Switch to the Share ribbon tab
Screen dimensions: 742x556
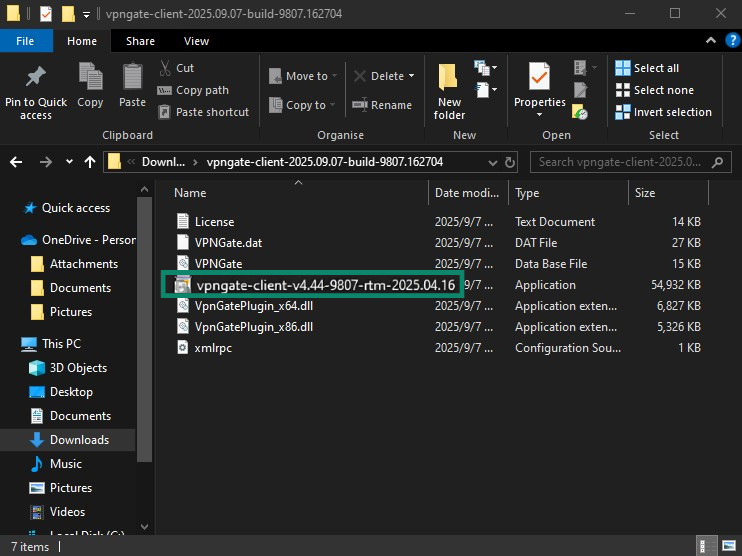[140, 41]
